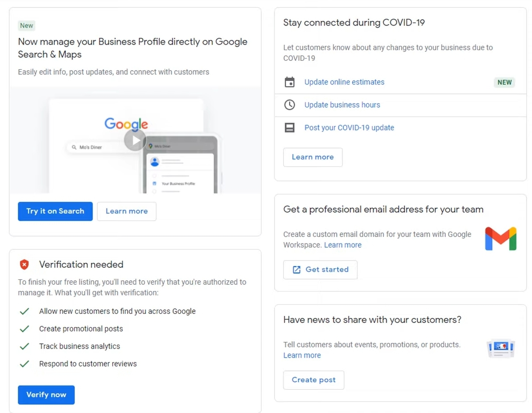Click 'Get a professional email address' heading
This screenshot has height=413, width=532.
click(384, 209)
